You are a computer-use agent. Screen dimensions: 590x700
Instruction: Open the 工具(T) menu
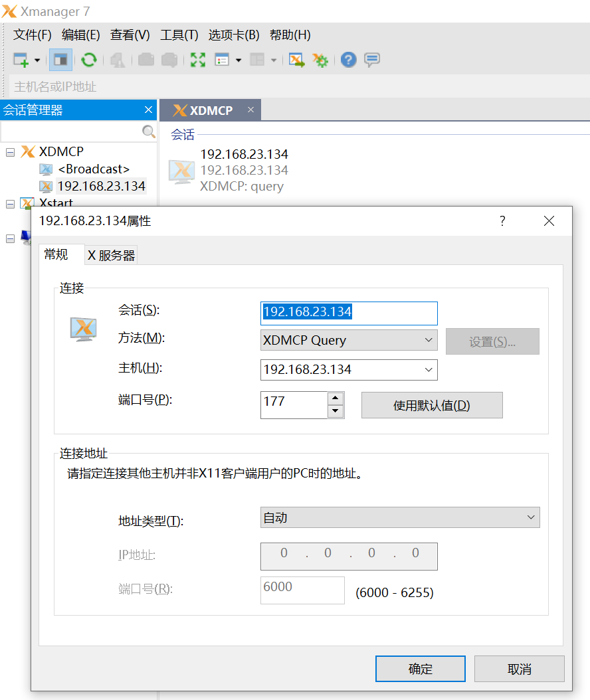[x=179, y=35]
